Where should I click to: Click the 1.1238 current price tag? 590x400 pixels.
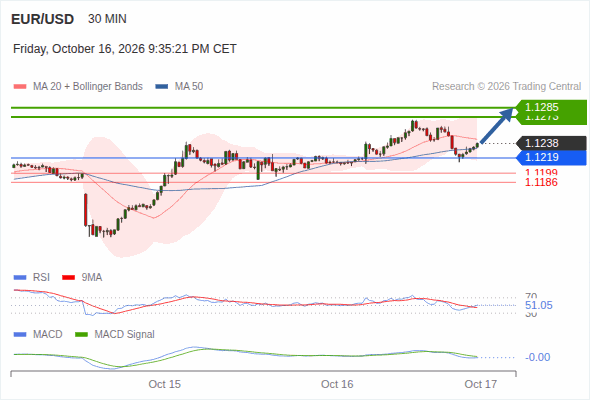(x=551, y=143)
